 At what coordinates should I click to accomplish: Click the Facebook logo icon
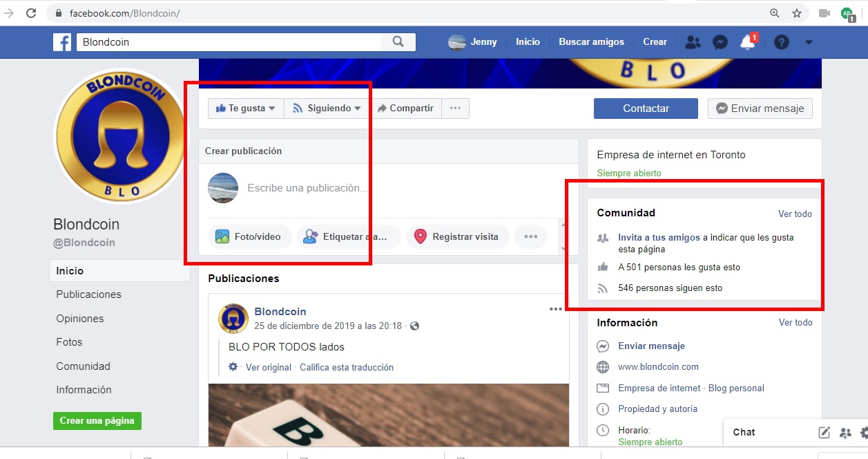click(x=62, y=42)
